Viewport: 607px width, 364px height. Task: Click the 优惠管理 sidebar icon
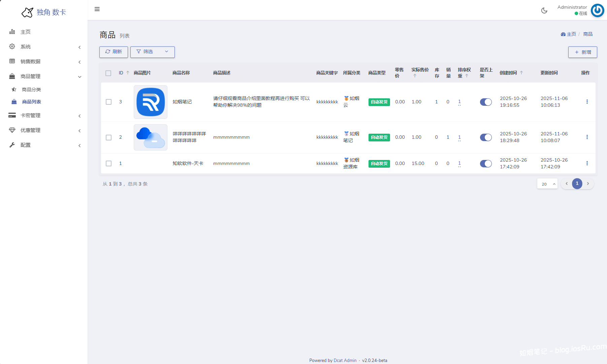pyautogui.click(x=12, y=130)
